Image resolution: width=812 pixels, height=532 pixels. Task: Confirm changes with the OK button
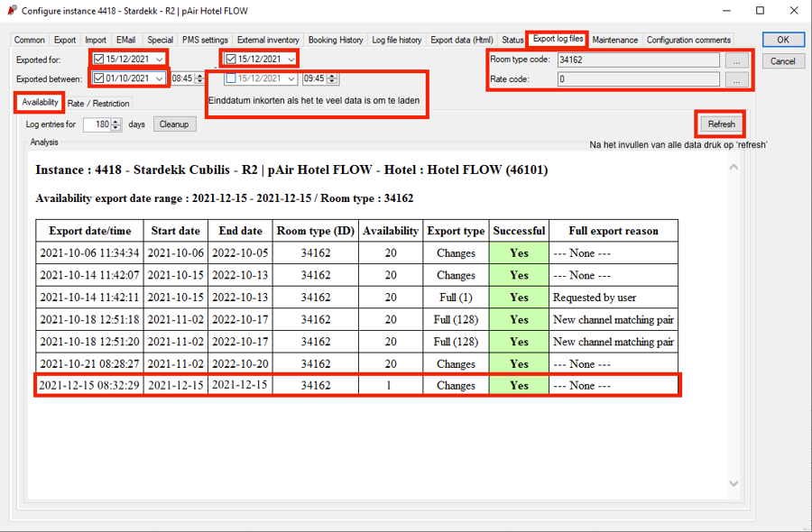781,39
